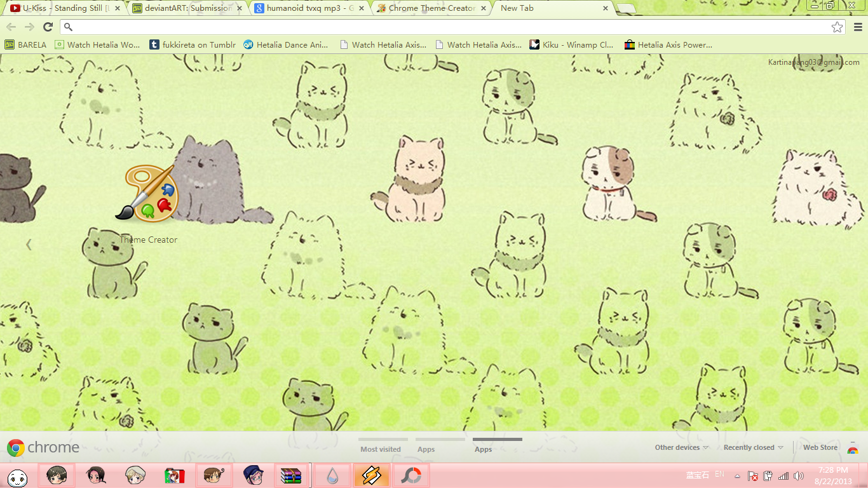Switch to the deviantART Submission tab
The height and width of the screenshot is (488, 868).
pyautogui.click(x=186, y=8)
